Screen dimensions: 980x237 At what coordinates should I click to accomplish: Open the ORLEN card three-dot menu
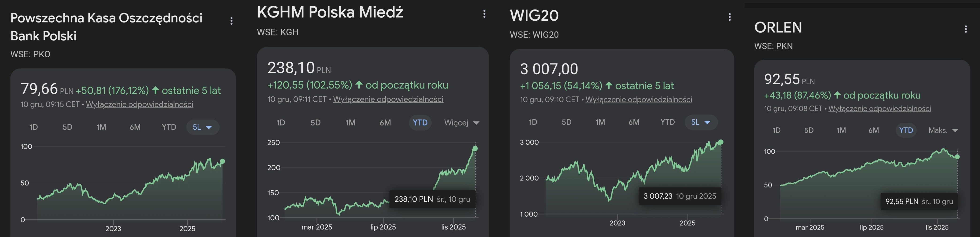point(965,29)
